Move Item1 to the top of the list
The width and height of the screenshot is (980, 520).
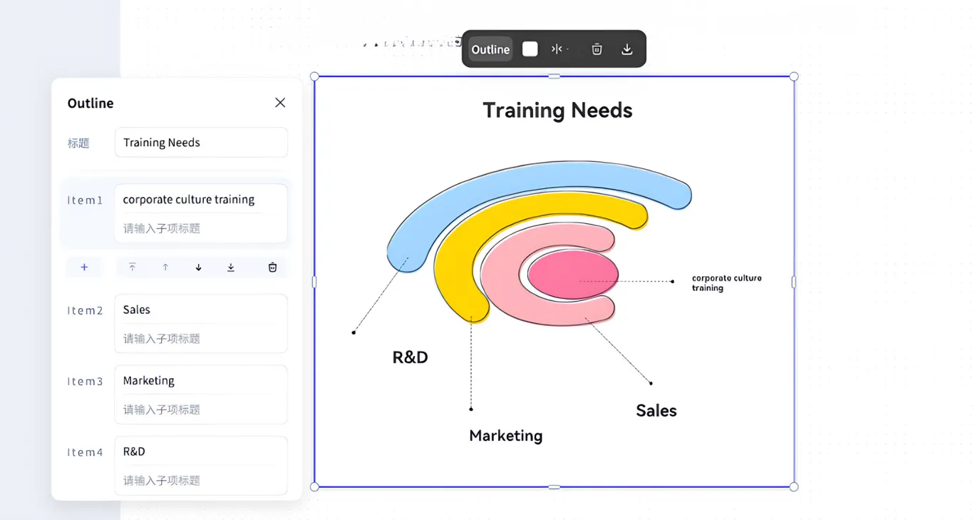tap(132, 267)
